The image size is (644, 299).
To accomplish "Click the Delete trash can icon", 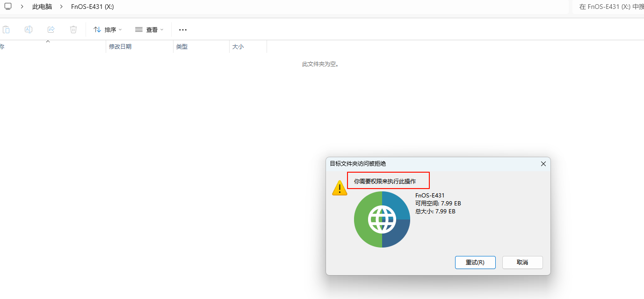I will point(73,29).
